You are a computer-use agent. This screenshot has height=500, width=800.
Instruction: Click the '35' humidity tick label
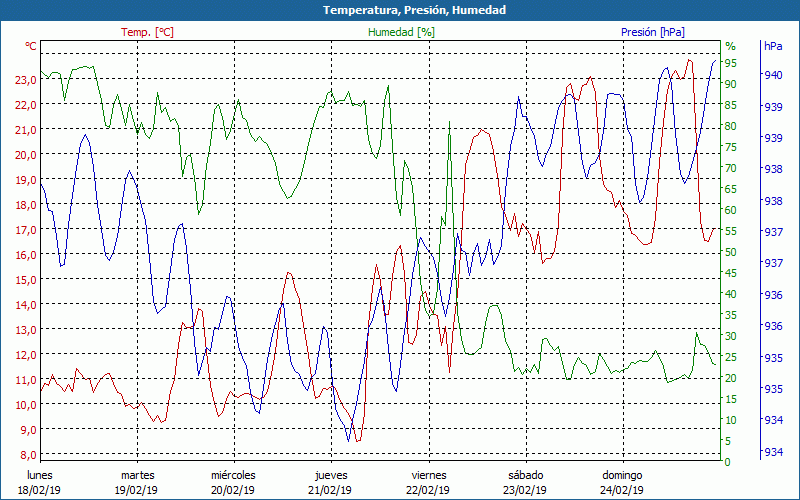click(x=731, y=315)
